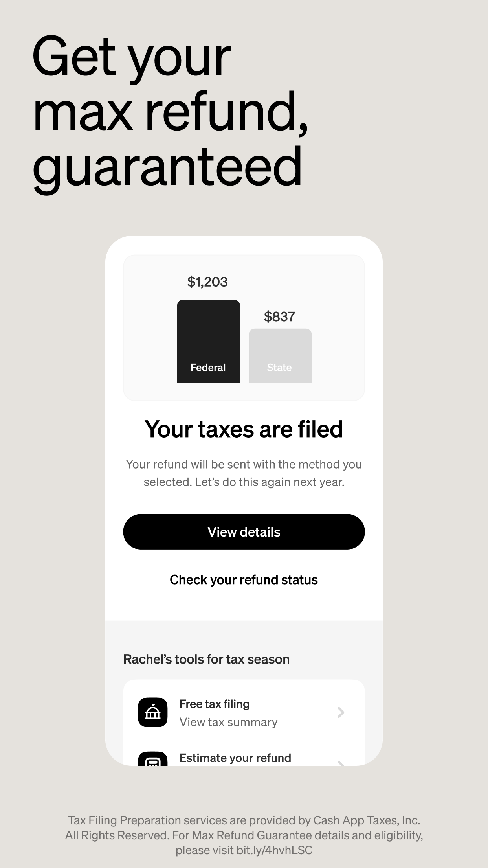Select the Free tax filing building icon
488x868 pixels.
(153, 712)
